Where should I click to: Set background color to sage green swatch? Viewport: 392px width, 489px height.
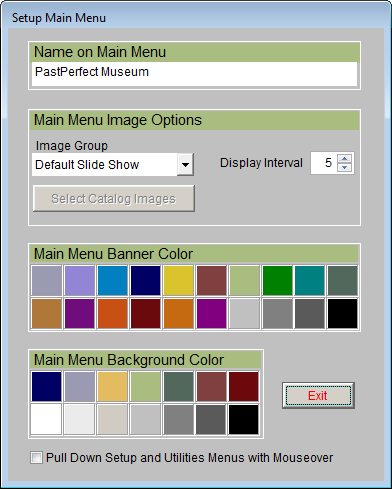click(x=146, y=387)
